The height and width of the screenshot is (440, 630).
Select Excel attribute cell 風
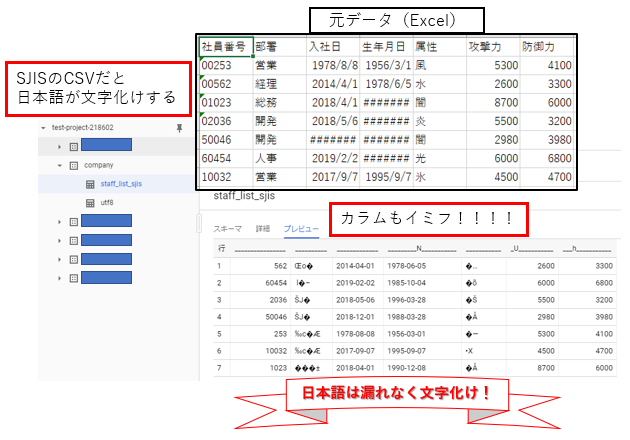coord(440,65)
